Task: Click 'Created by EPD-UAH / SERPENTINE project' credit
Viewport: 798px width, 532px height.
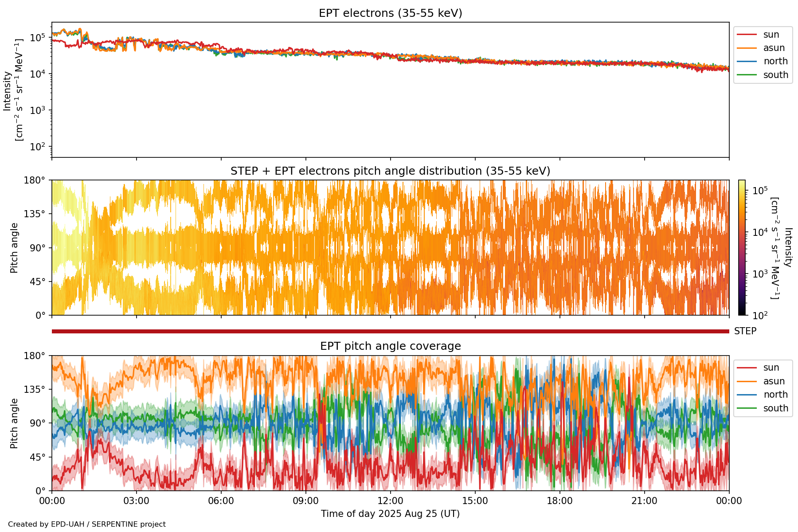Action: [x=87, y=524]
